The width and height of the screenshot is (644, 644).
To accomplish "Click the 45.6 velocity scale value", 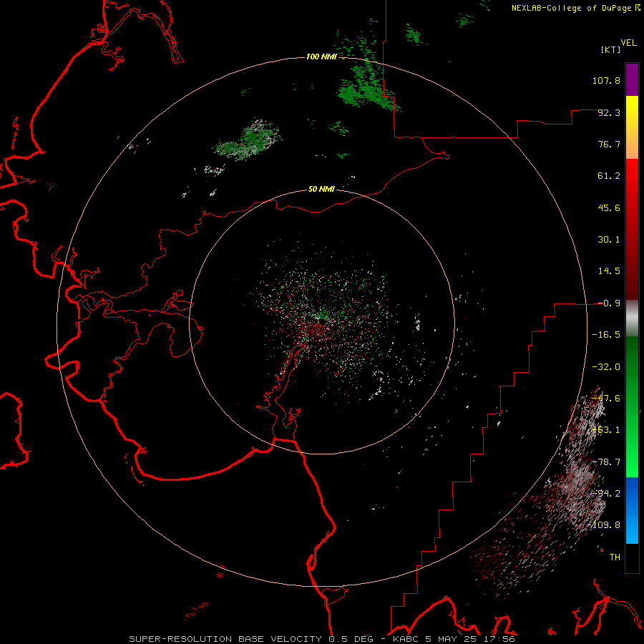I will pyautogui.click(x=609, y=208).
